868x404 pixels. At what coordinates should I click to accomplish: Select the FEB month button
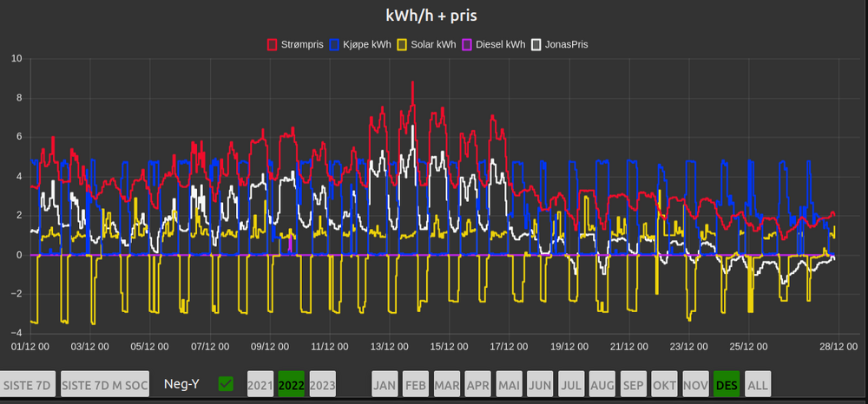[x=417, y=384]
